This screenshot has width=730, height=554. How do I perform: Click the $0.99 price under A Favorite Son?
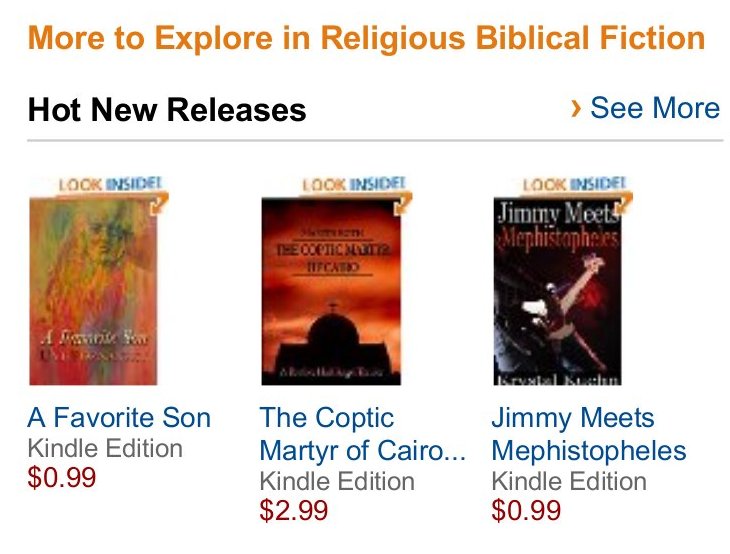pos(62,477)
